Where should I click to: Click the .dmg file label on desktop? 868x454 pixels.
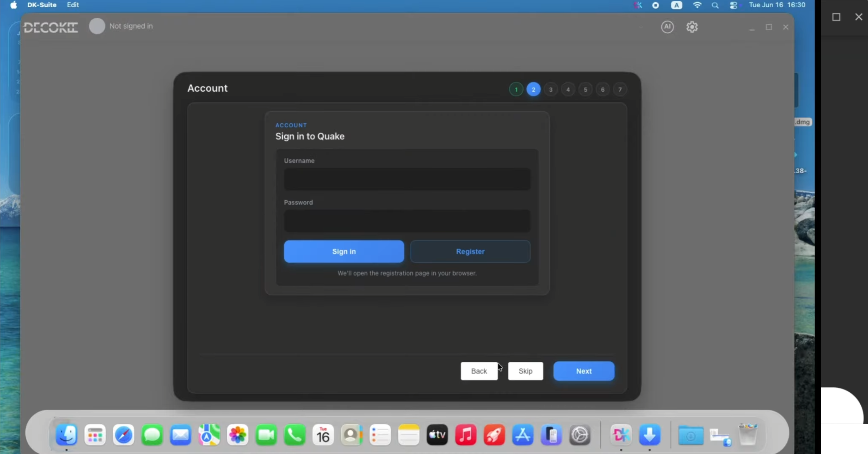(x=803, y=122)
